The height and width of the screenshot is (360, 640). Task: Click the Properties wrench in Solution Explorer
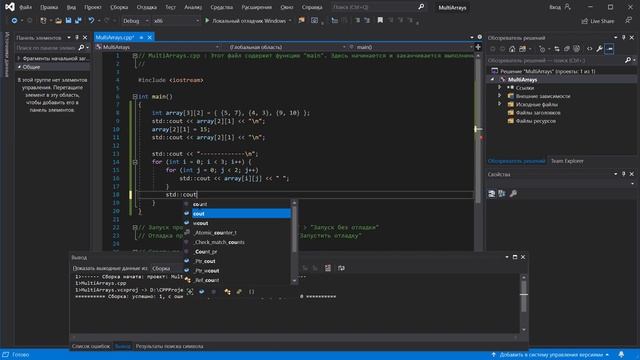pos(599,49)
